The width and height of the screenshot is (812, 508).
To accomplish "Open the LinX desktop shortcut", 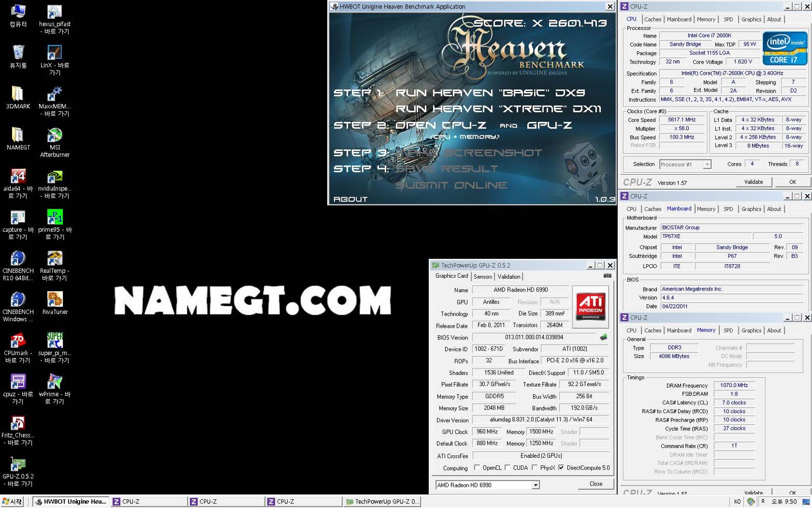I will pyautogui.click(x=54, y=60).
